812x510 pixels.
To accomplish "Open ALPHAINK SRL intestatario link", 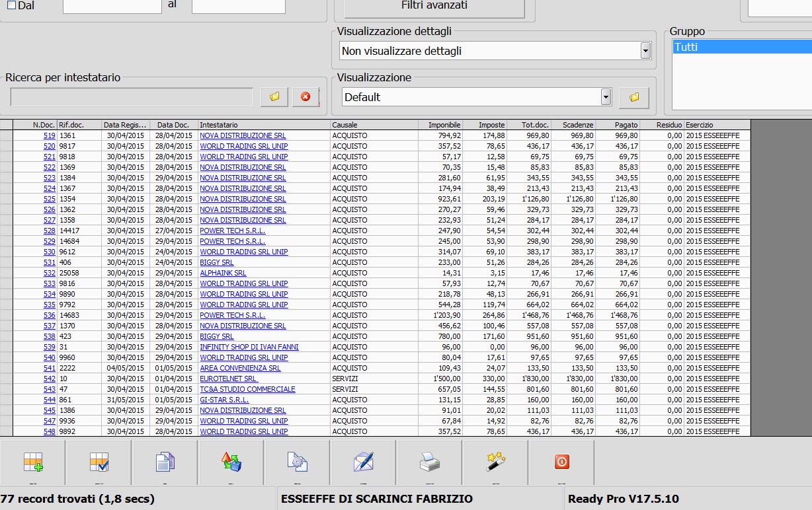I will pyautogui.click(x=223, y=273).
